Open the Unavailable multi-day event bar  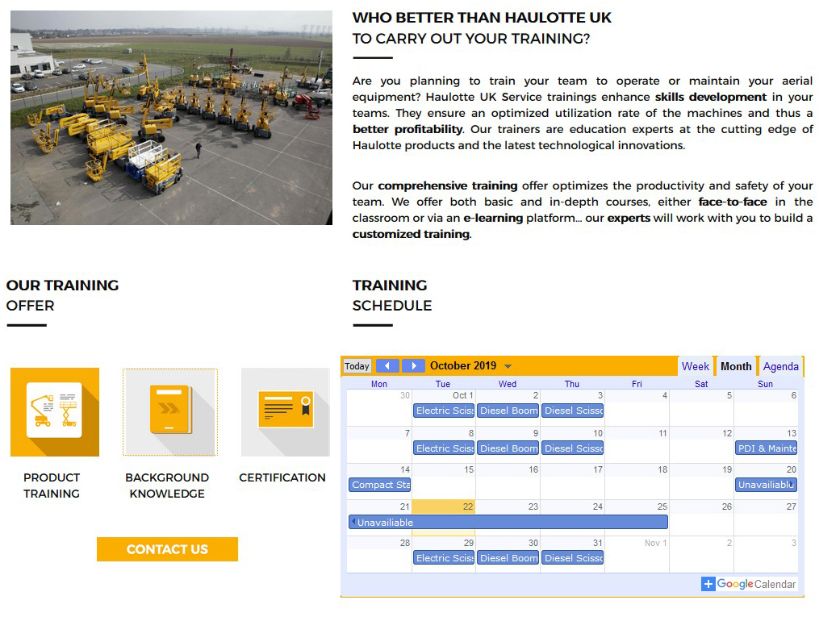(x=508, y=522)
